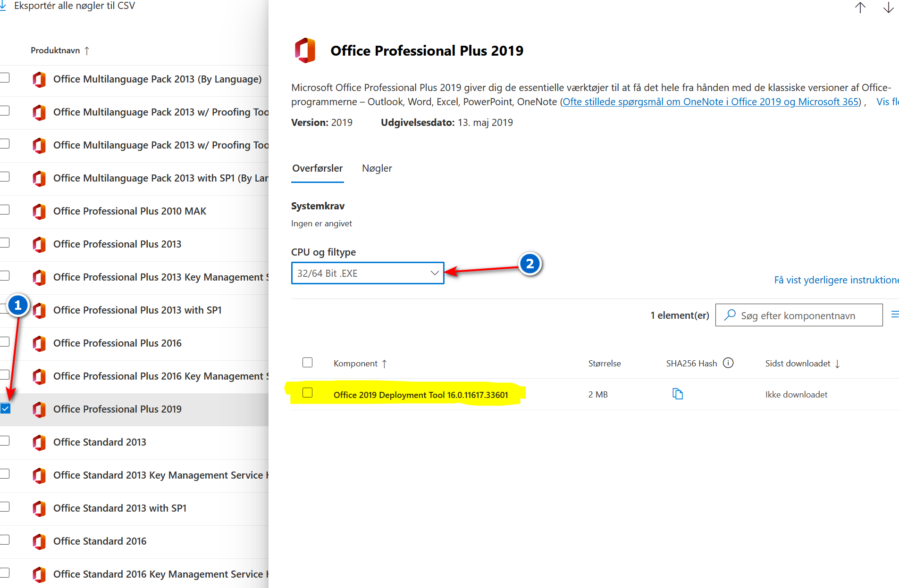Click the Størrelse column header

(605, 364)
